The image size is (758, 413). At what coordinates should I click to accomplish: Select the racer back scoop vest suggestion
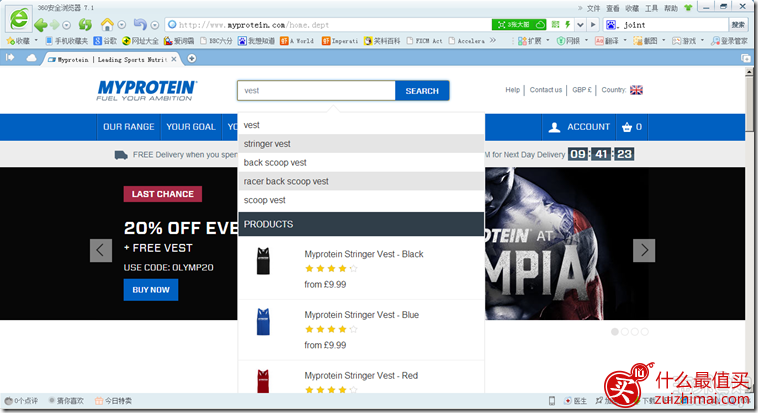(361, 181)
